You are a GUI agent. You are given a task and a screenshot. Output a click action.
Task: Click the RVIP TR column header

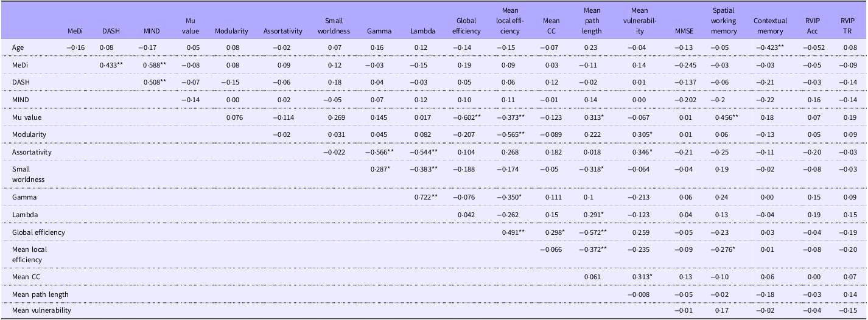click(x=846, y=26)
